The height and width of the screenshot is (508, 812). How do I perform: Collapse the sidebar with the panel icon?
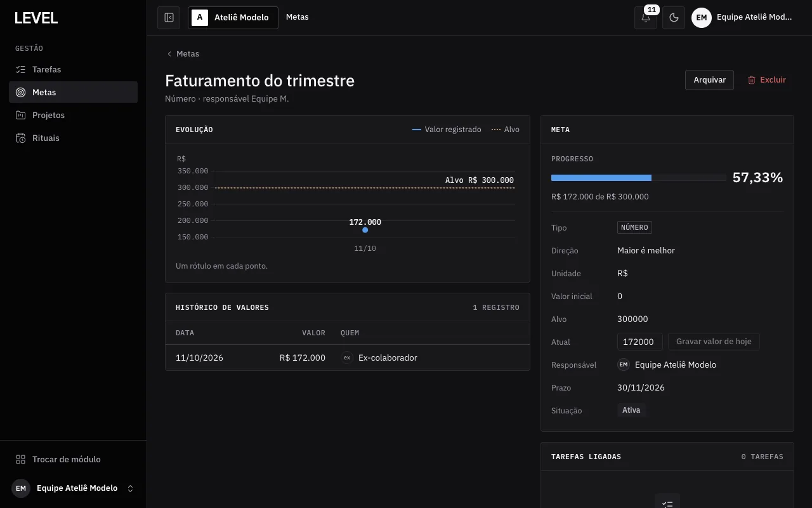[x=169, y=18]
